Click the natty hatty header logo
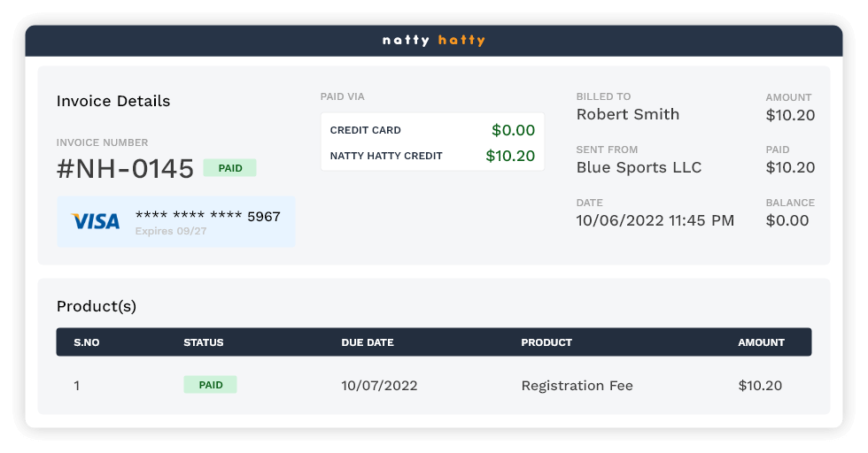The height and width of the screenshot is (453, 868). pos(434,41)
